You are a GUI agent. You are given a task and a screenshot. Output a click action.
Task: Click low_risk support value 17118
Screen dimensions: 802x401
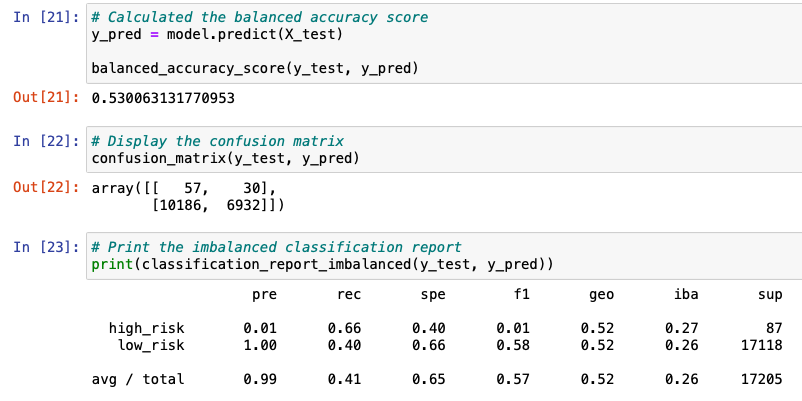pos(762,345)
